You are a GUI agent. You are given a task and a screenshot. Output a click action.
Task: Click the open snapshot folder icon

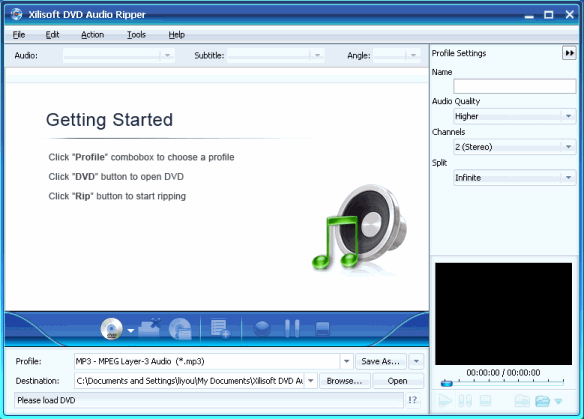tap(542, 401)
